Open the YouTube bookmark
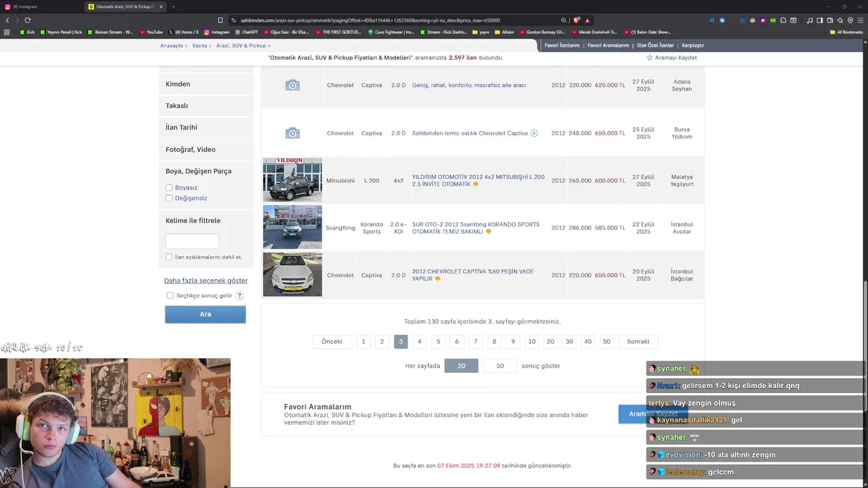 click(151, 32)
